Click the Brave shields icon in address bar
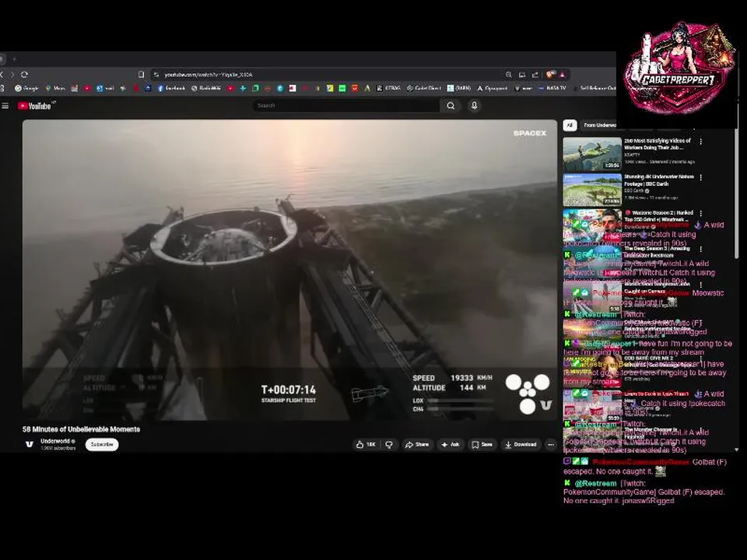The height and width of the screenshot is (560, 747). [x=550, y=75]
